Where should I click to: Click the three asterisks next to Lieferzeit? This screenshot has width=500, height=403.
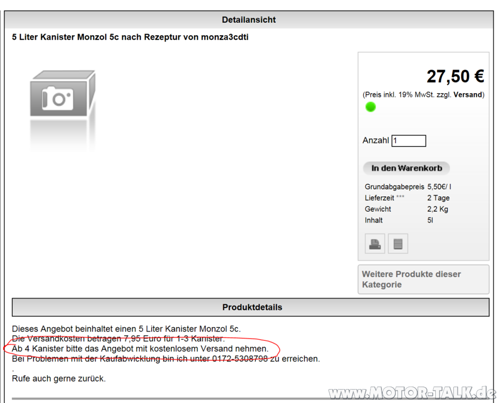400,197
